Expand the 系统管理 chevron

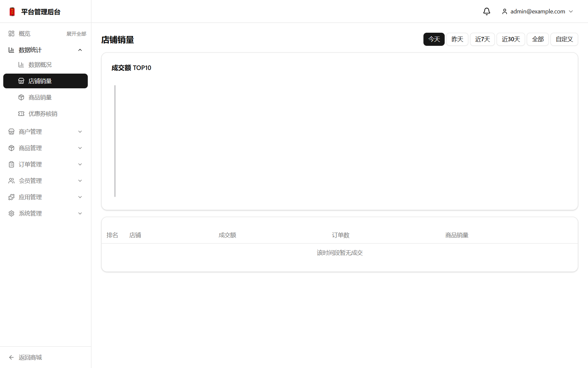pos(80,214)
